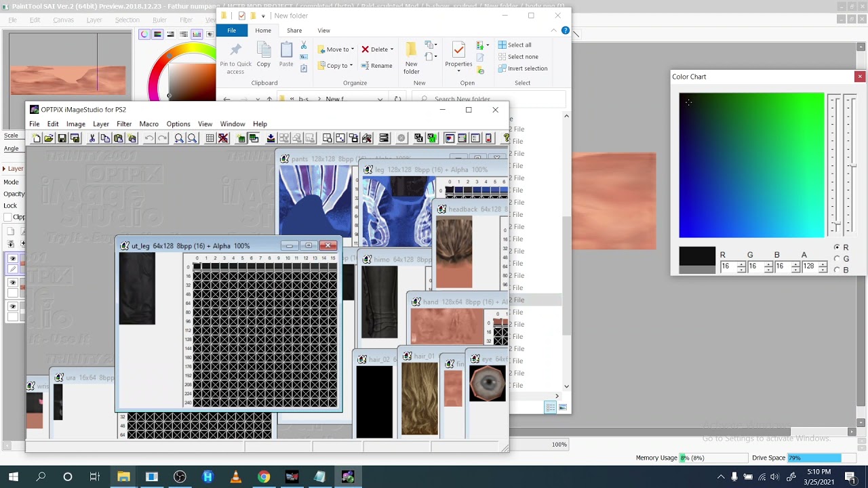This screenshot has width=868, height=488.
Task: Toggle visibility eye of second SAI layer
Action: coord(12,283)
